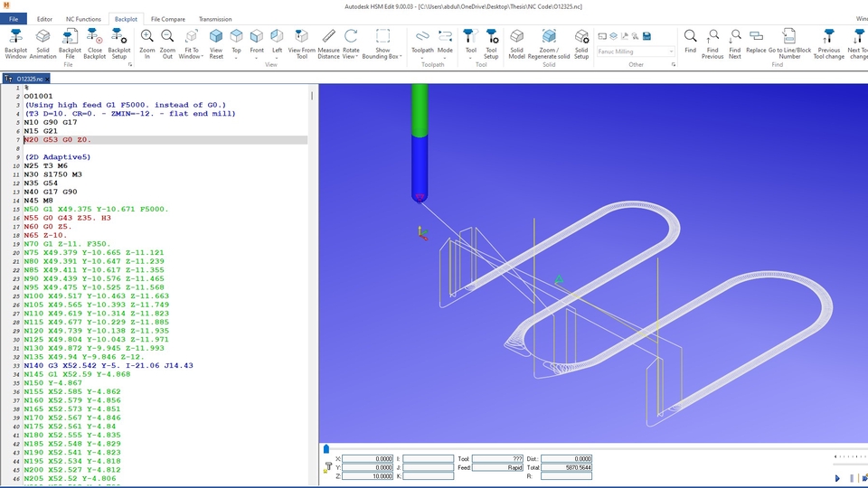Switch to the NC Functions tab
The height and width of the screenshot is (488, 868).
83,19
